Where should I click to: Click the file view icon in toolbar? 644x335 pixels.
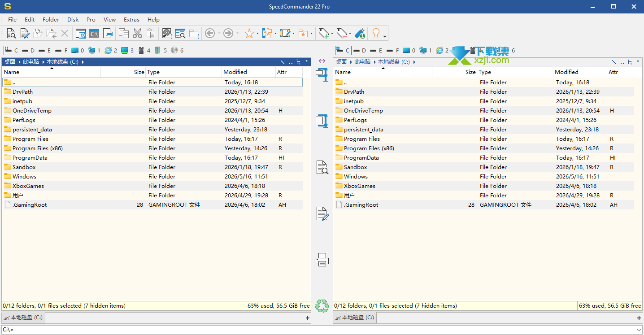[11, 33]
